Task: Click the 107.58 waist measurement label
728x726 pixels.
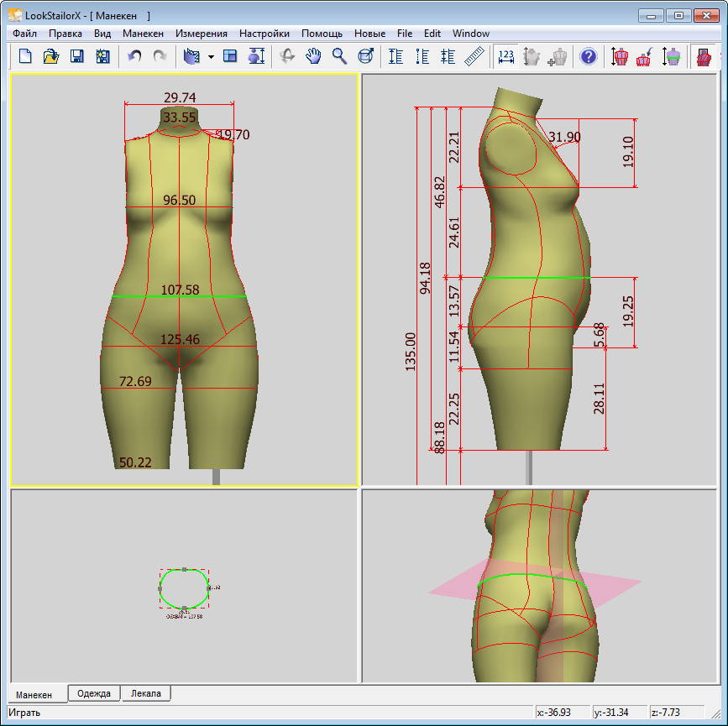Action: pyautogui.click(x=181, y=290)
